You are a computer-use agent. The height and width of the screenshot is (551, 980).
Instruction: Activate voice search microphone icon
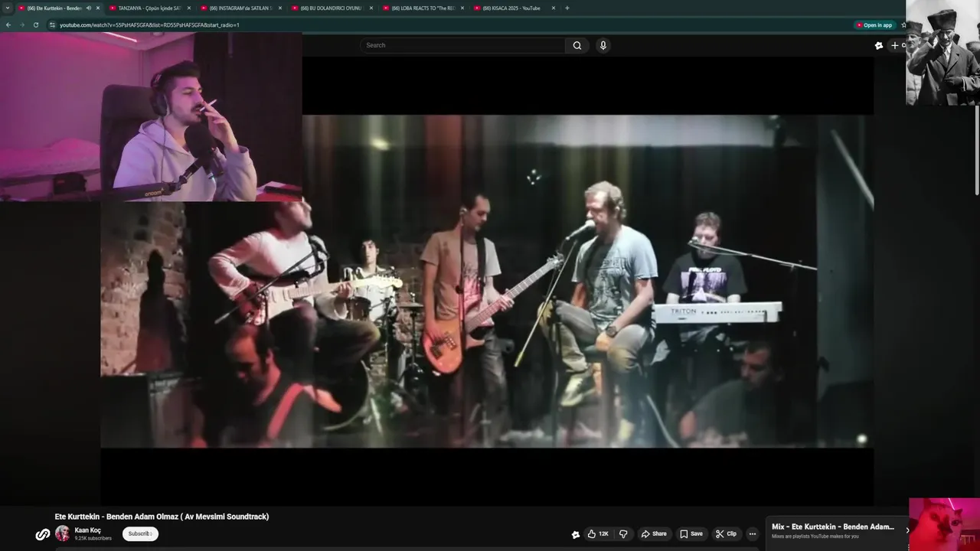(x=603, y=45)
